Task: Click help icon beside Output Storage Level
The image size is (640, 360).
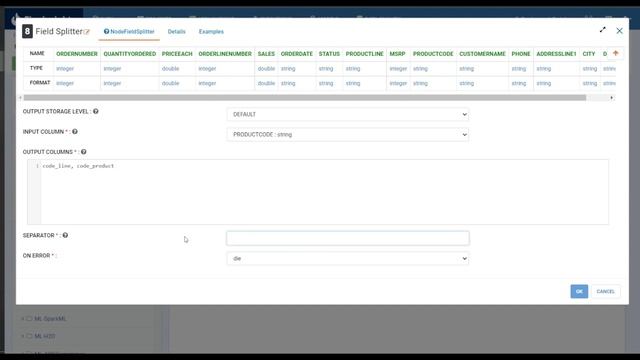Action: (96, 111)
